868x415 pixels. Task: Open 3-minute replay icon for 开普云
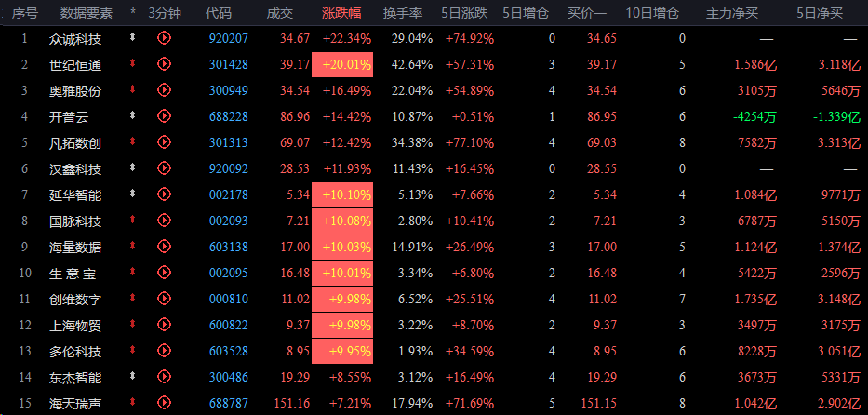(164, 116)
